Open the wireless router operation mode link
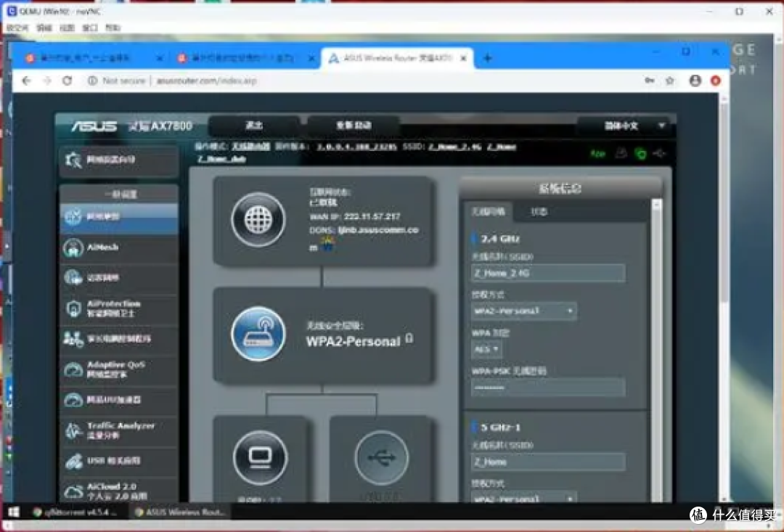Viewport: 784px width, 532px height. [250, 147]
